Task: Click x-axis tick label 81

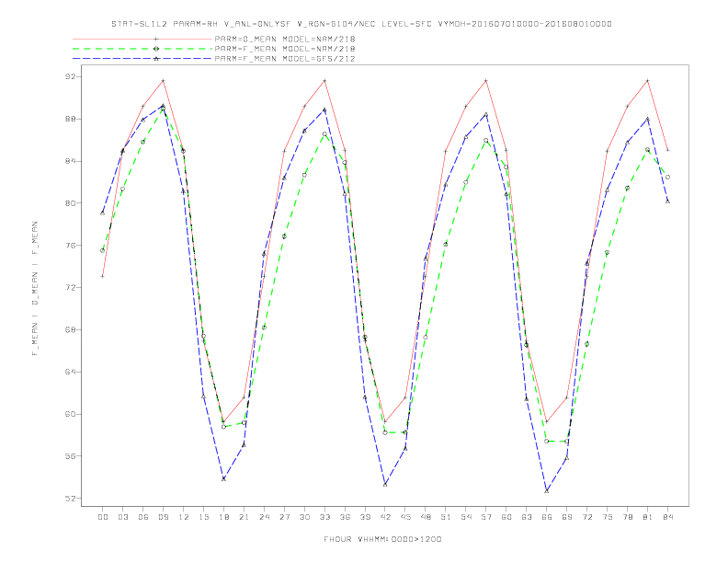Action: coord(648,517)
